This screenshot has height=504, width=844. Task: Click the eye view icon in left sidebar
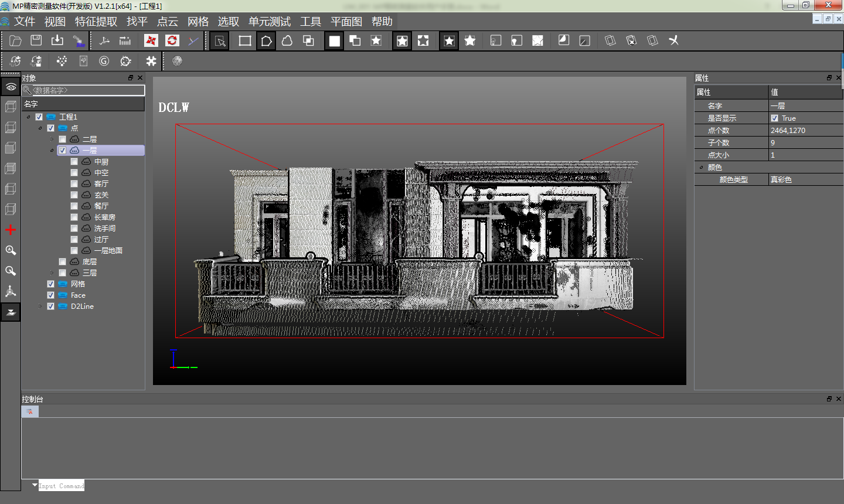tap(11, 87)
